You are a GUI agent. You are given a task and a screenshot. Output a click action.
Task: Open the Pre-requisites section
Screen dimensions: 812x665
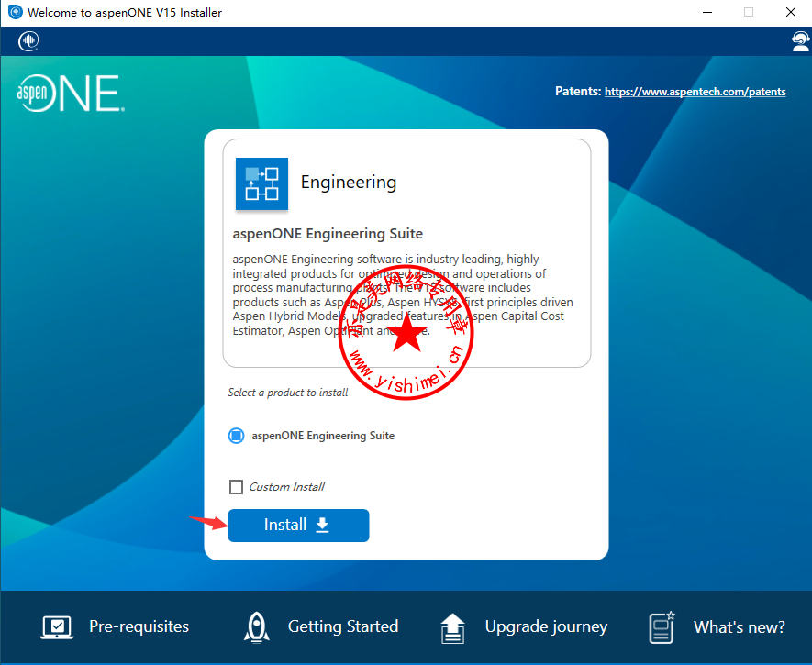tap(139, 626)
